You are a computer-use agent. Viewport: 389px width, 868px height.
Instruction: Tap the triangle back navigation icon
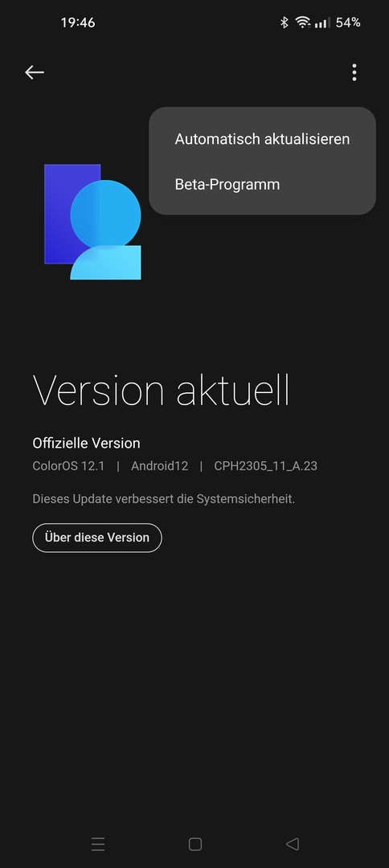tap(293, 844)
